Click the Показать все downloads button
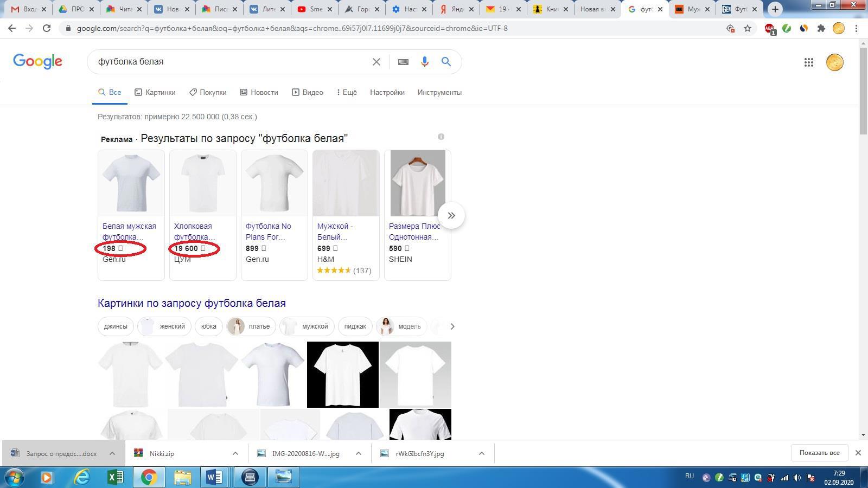 coord(819,453)
